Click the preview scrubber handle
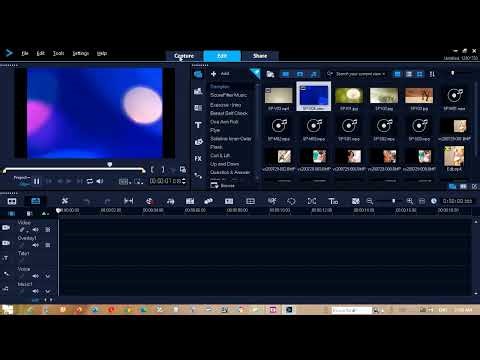This screenshot has height=360, width=480. tap(109, 164)
